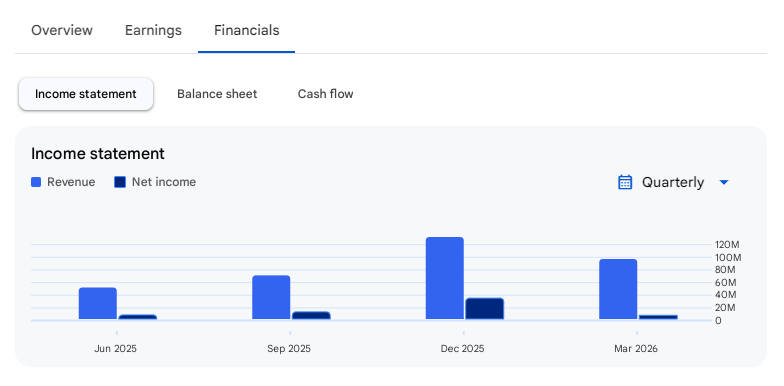Screen dimensions: 784x386
Task: Select the Dec 2025 revenue bar
Action: (444, 278)
